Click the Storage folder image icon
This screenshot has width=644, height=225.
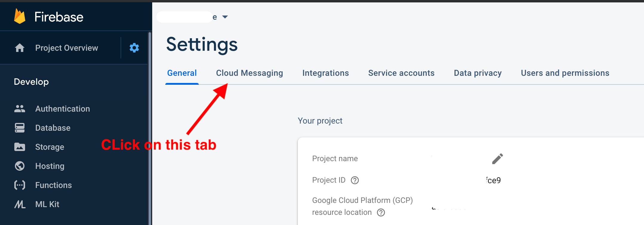(x=20, y=147)
